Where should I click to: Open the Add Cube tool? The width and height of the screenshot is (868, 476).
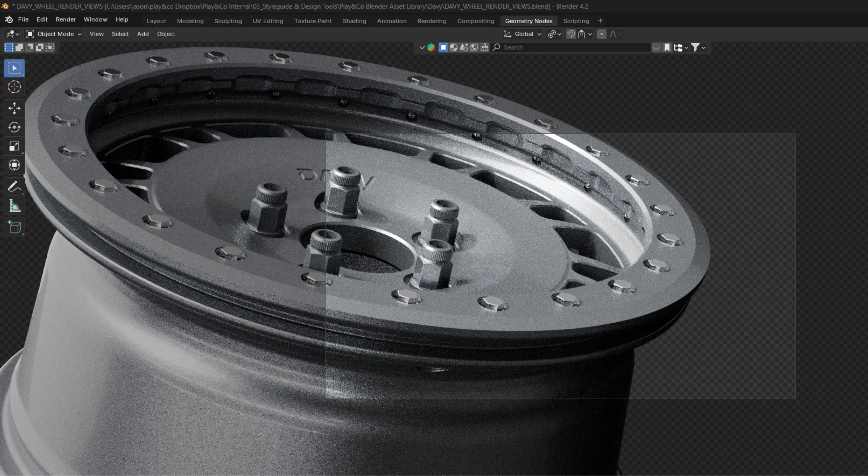point(14,227)
